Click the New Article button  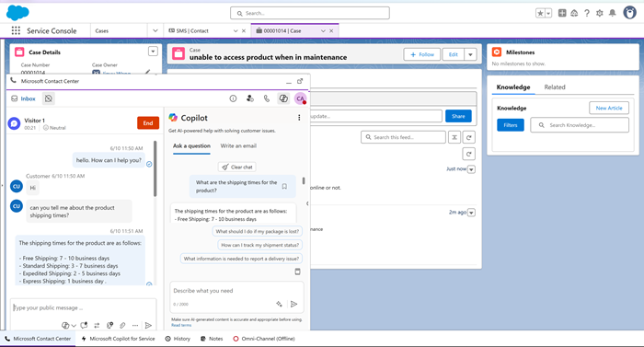click(609, 108)
